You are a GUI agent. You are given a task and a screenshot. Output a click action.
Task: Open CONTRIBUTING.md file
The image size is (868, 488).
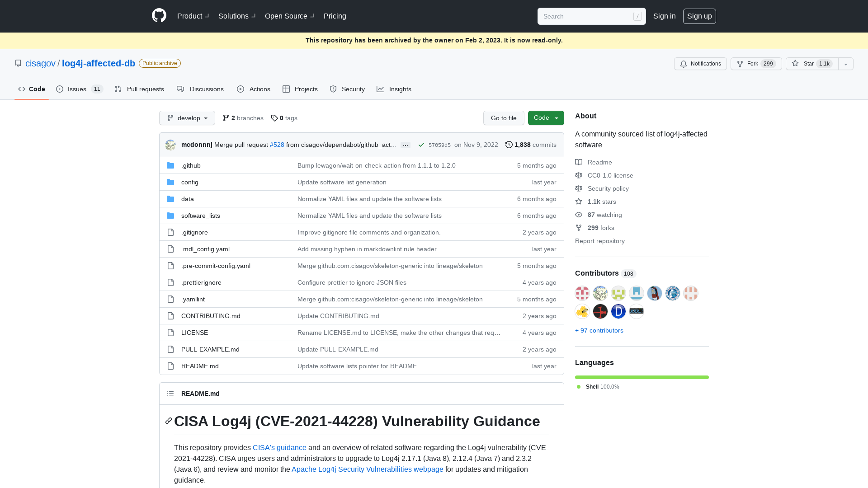pyautogui.click(x=211, y=316)
